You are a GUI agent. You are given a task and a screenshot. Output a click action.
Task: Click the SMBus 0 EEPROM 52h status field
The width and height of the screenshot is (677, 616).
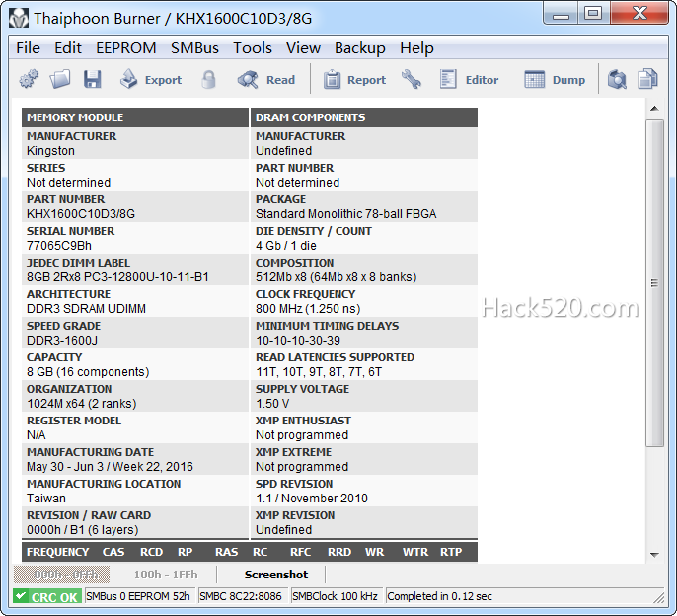coord(140,596)
